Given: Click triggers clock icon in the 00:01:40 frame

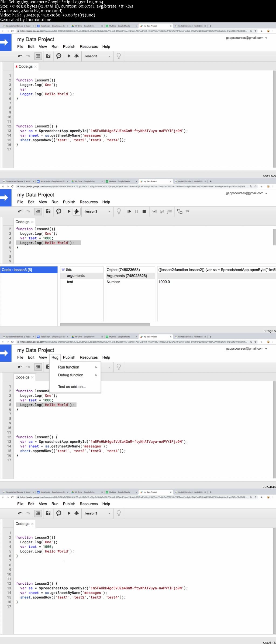Looking at the screenshot, I should click(x=59, y=56).
